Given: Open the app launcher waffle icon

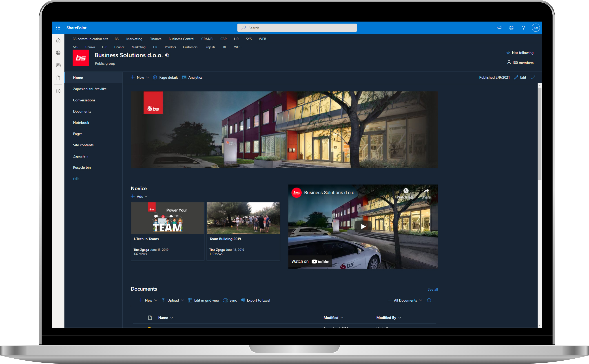Looking at the screenshot, I should click(58, 28).
